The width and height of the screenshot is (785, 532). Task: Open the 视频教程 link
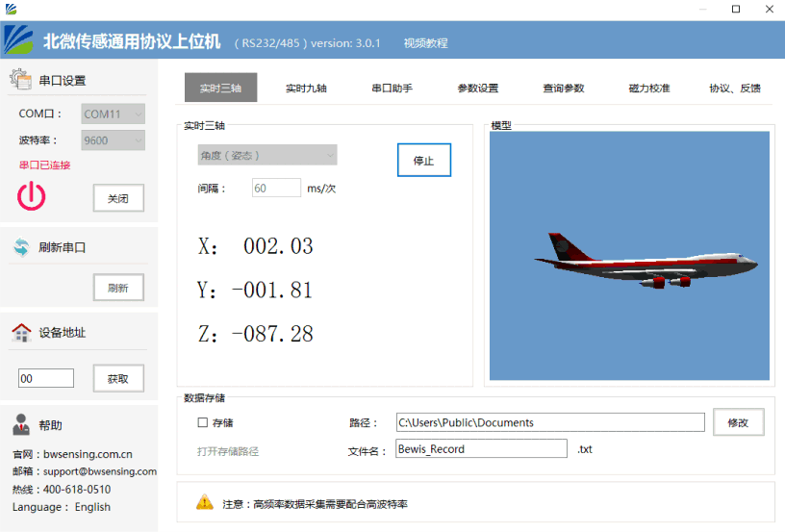(426, 43)
